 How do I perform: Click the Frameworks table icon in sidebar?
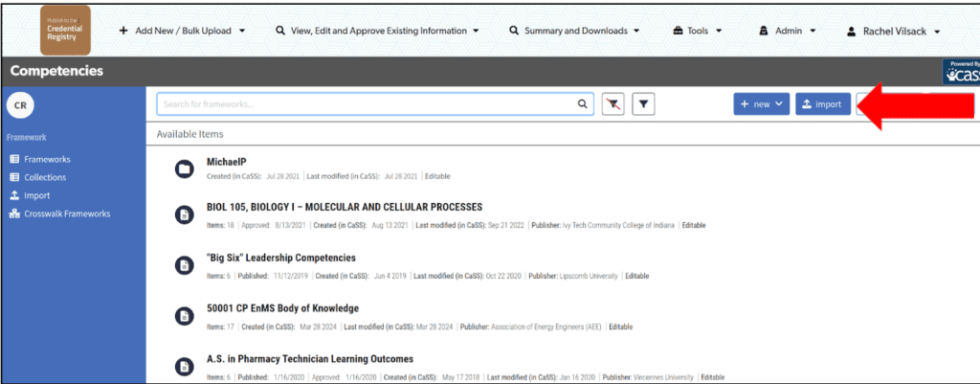[14, 160]
